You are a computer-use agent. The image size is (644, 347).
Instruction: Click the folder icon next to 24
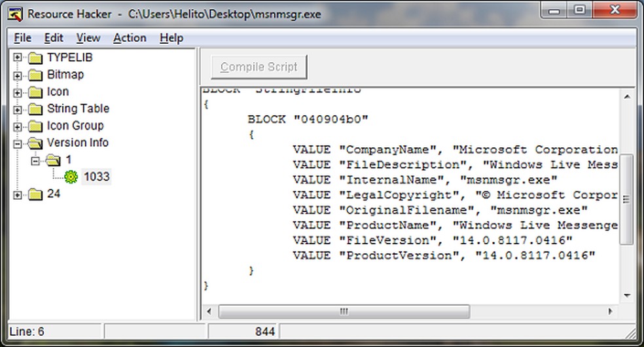[x=35, y=194]
